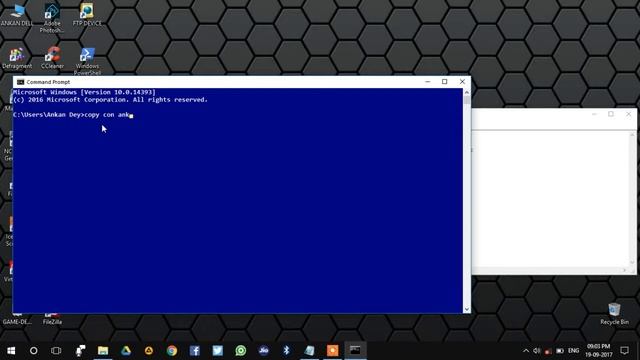The height and width of the screenshot is (360, 640).
Task: Open Cortana search circle
Action: tap(33, 351)
